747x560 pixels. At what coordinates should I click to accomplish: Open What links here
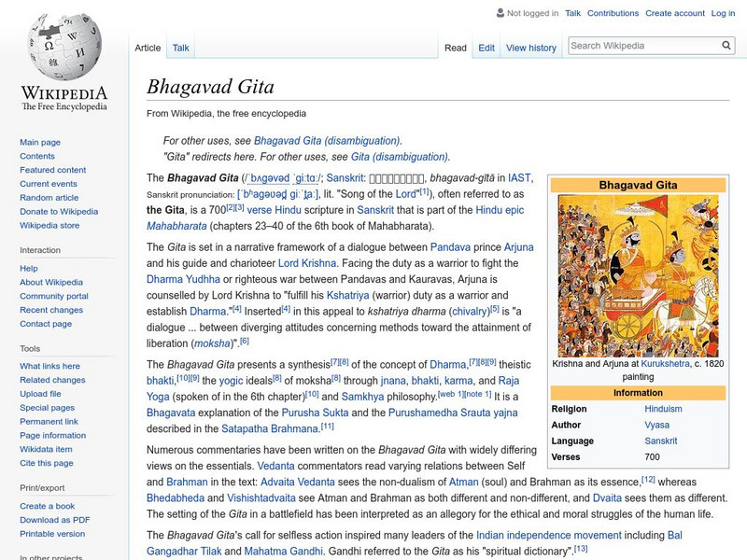(49, 366)
